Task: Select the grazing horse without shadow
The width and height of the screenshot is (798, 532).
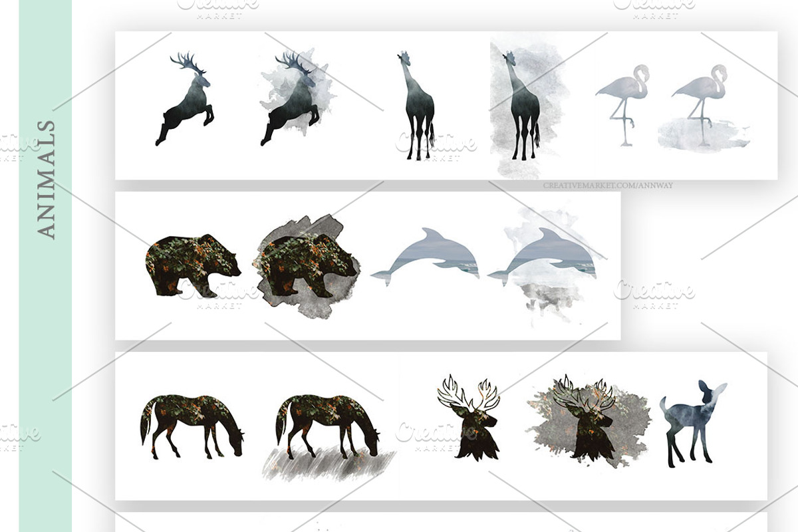Action: coord(192,426)
